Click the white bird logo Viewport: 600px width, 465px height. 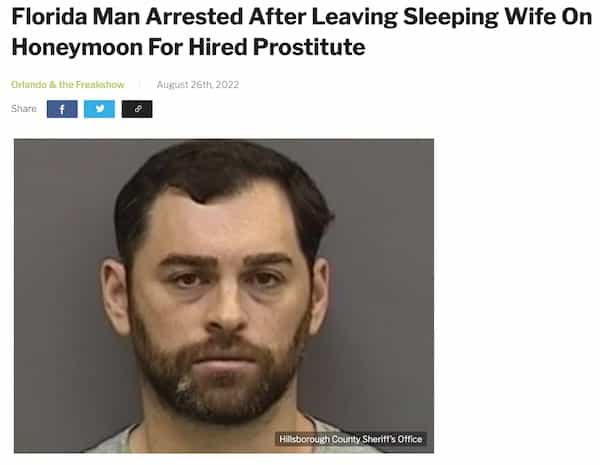coord(100,109)
